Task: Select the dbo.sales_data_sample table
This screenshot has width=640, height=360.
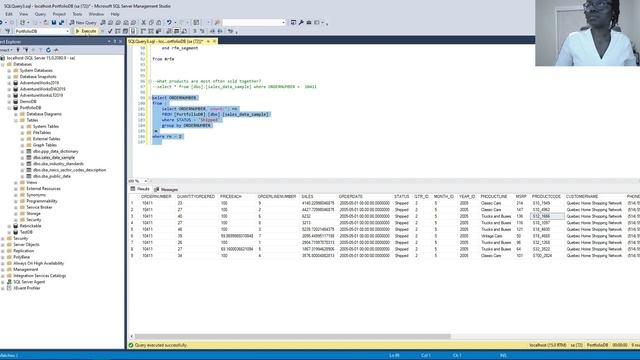Action: click(x=54, y=157)
